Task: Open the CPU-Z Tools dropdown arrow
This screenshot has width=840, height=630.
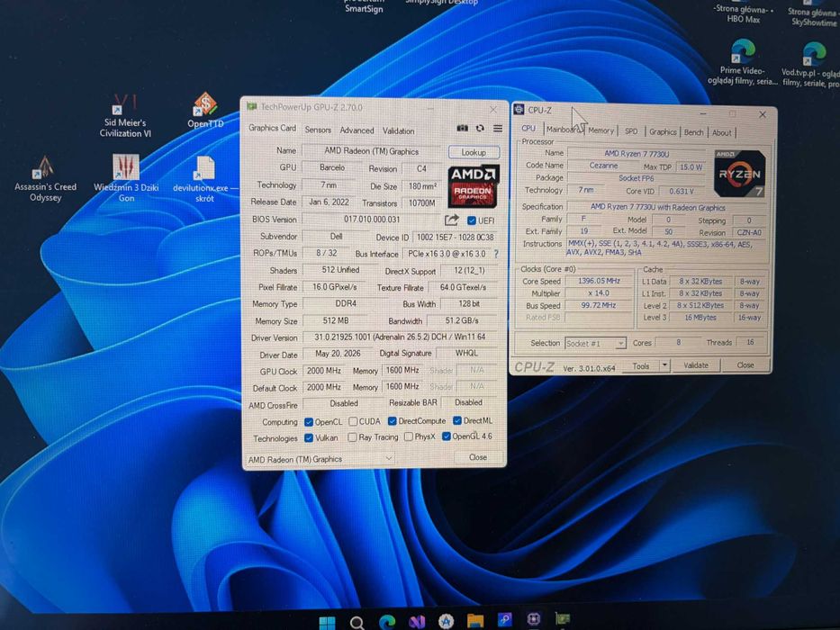Action: (664, 365)
